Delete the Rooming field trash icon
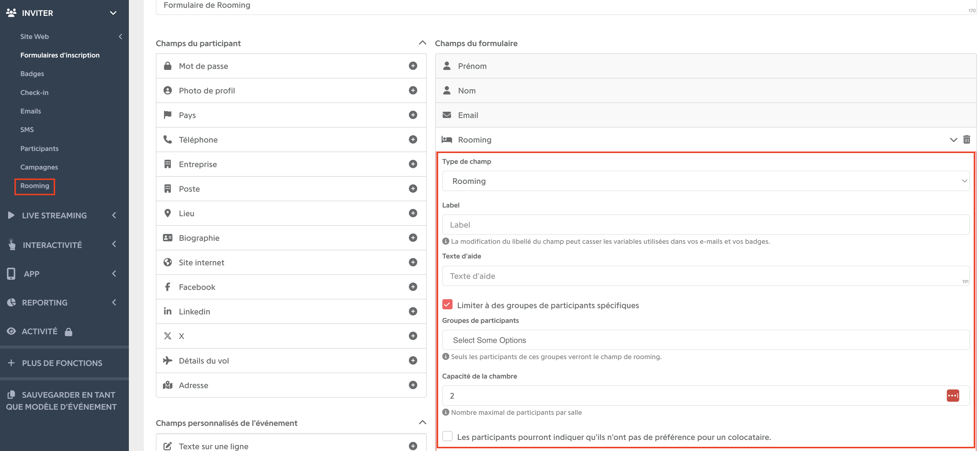The width and height of the screenshot is (980, 451). point(966,140)
